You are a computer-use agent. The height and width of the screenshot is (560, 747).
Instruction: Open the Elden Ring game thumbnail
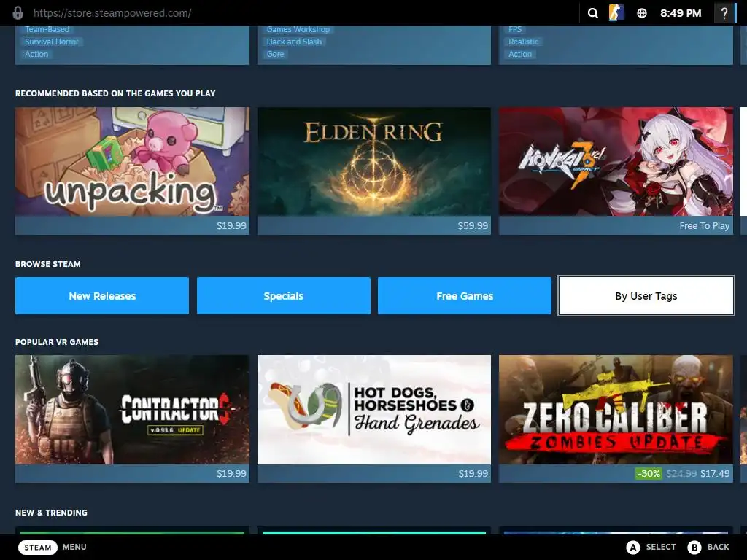(x=374, y=161)
